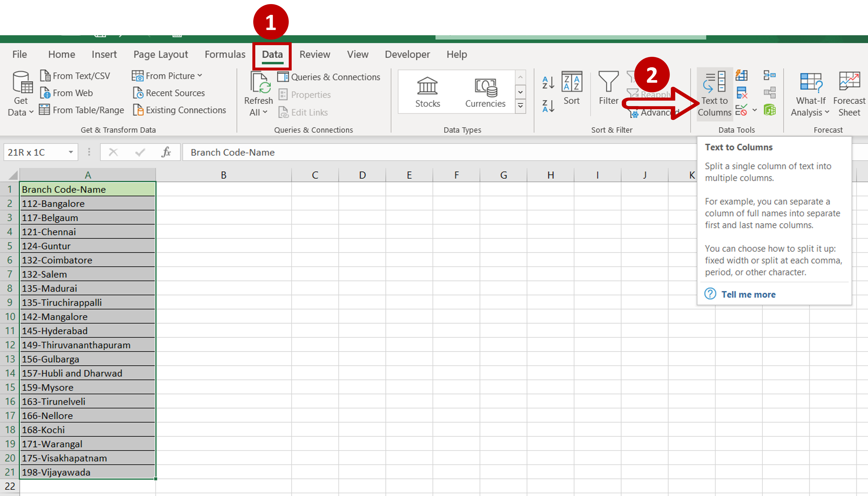This screenshot has width=868, height=496.
Task: Click Manage Data Model icon
Action: click(x=769, y=110)
